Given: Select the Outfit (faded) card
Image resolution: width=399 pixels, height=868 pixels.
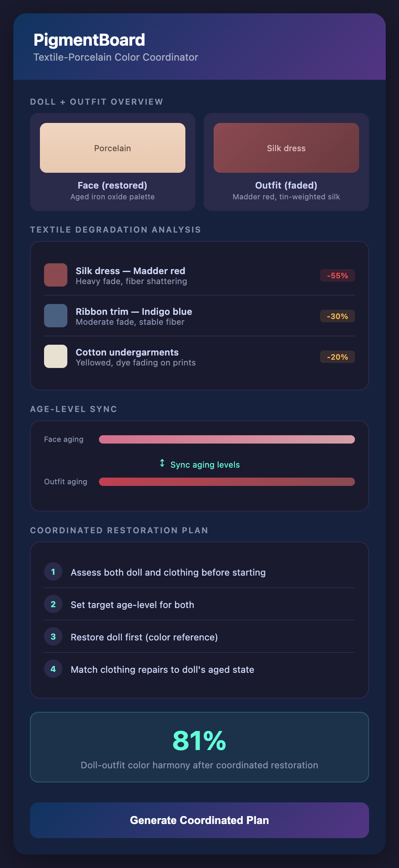Looking at the screenshot, I should tap(286, 162).
